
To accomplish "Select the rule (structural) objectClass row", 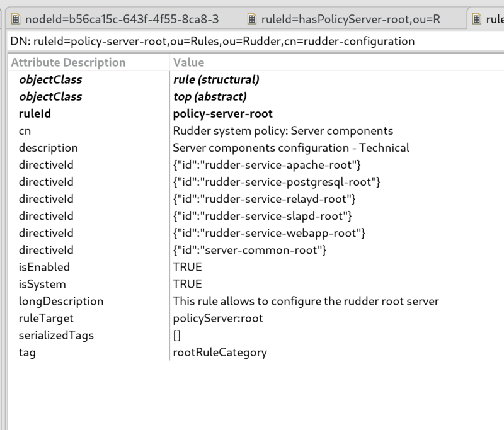I will [x=256, y=80].
